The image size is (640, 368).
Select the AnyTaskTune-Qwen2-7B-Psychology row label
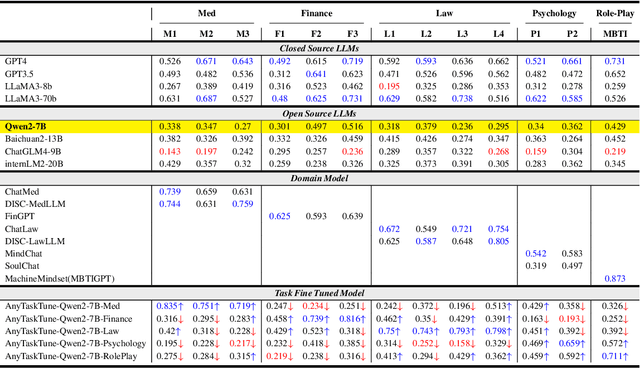76,344
